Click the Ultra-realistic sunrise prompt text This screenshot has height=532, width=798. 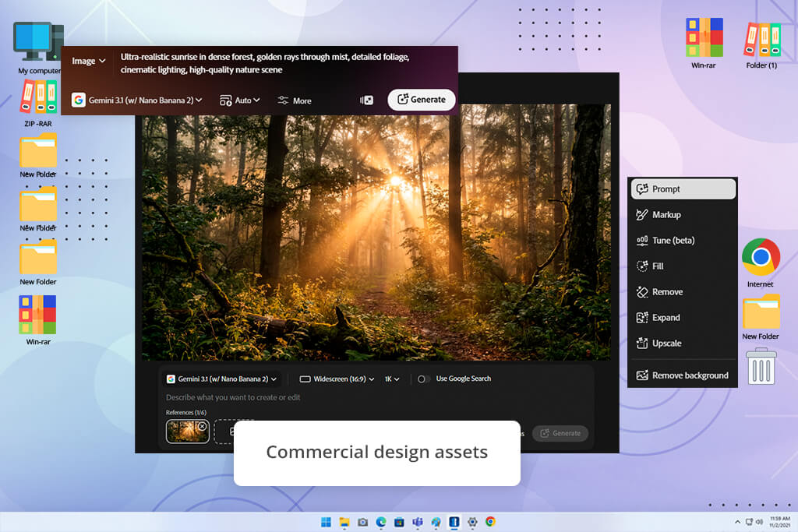tap(265, 63)
